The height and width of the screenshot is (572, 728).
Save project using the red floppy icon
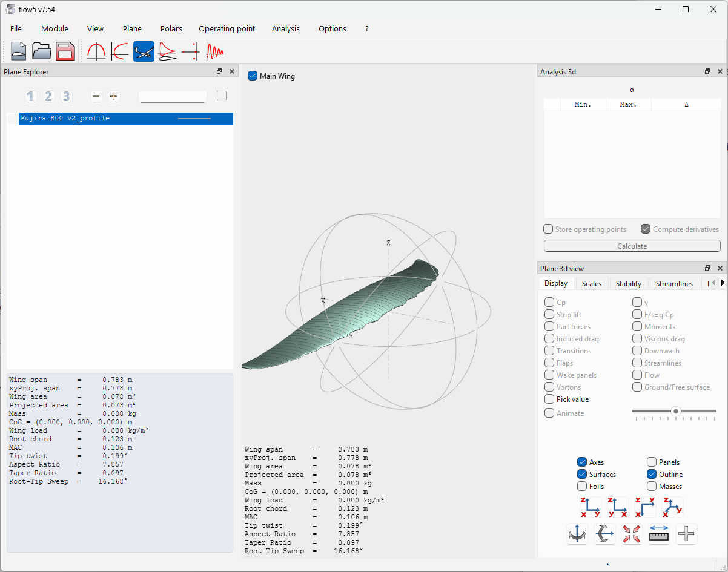point(65,51)
